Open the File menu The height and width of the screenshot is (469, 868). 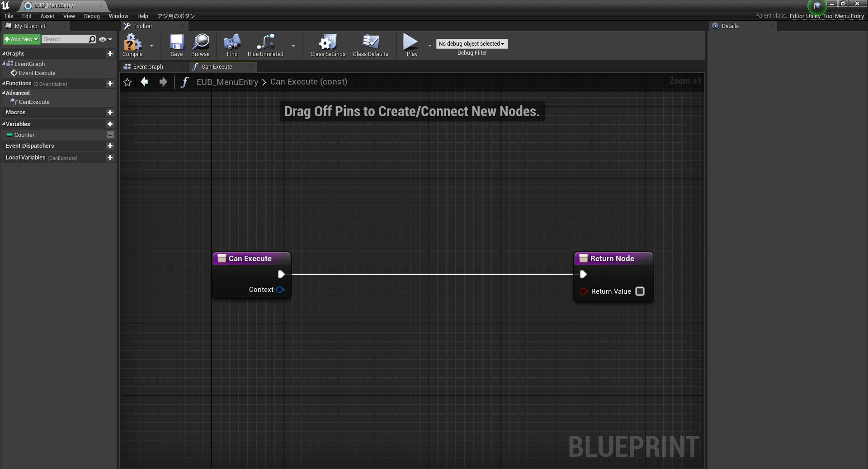[9, 16]
